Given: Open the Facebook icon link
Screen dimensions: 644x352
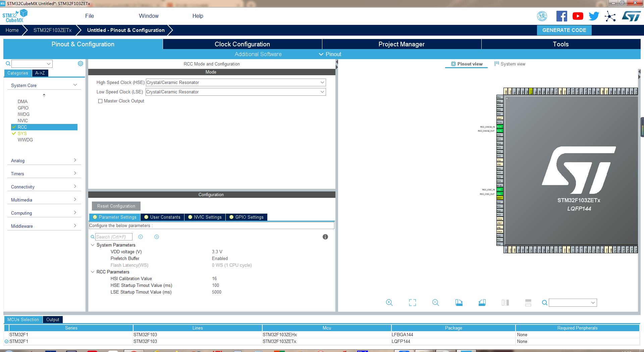Looking at the screenshot, I should click(562, 16).
